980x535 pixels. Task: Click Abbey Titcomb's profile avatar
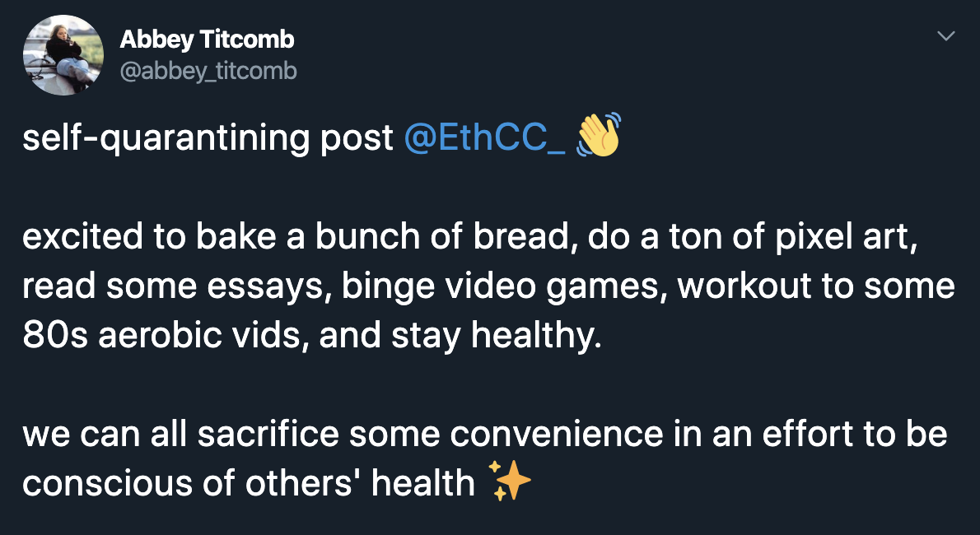63,56
